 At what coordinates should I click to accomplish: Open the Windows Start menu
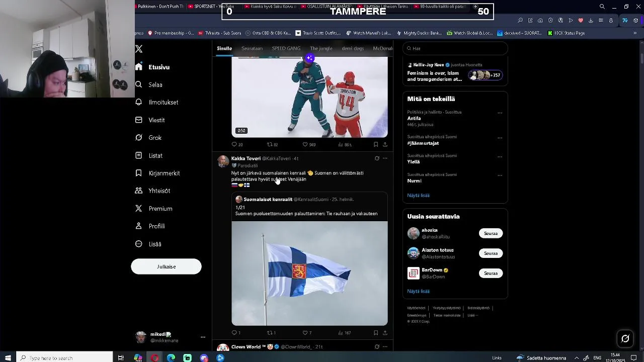coord(8,358)
